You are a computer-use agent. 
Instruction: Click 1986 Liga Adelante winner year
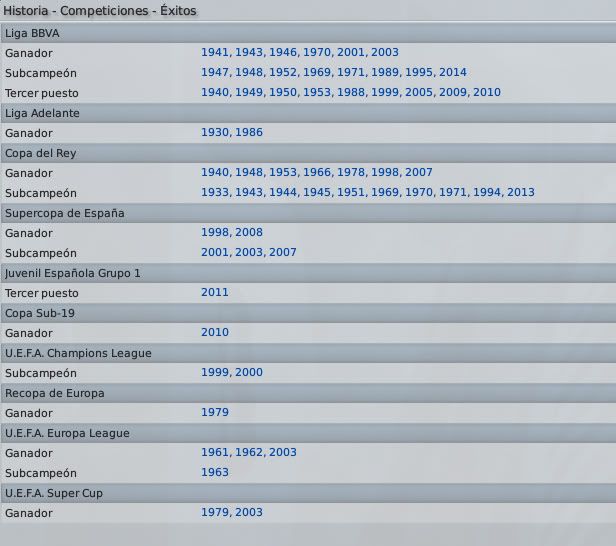point(249,132)
